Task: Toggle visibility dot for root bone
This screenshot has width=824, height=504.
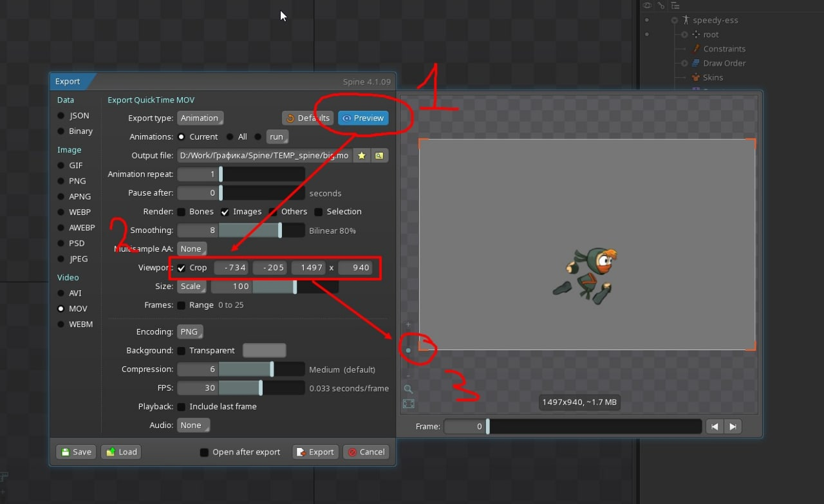Action: (x=647, y=35)
